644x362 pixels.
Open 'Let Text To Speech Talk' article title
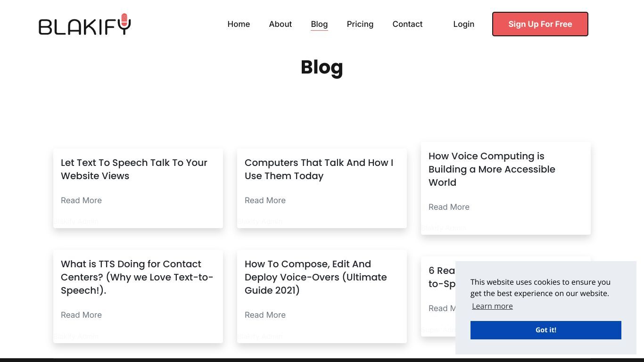(134, 169)
